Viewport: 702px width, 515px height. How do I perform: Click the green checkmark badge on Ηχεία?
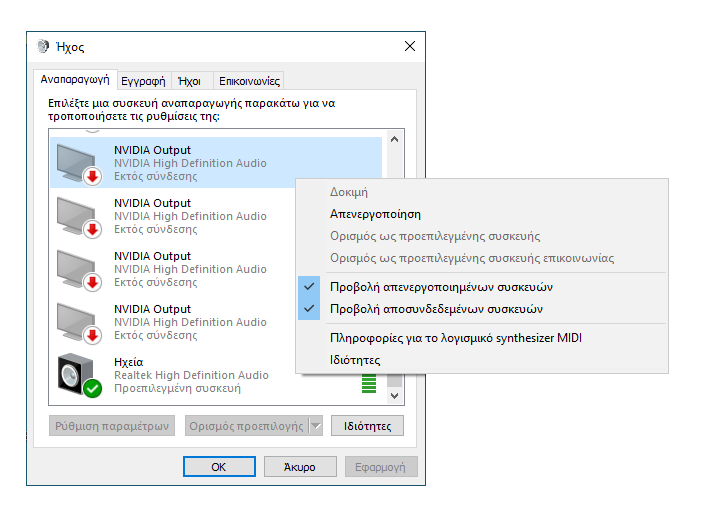[93, 388]
